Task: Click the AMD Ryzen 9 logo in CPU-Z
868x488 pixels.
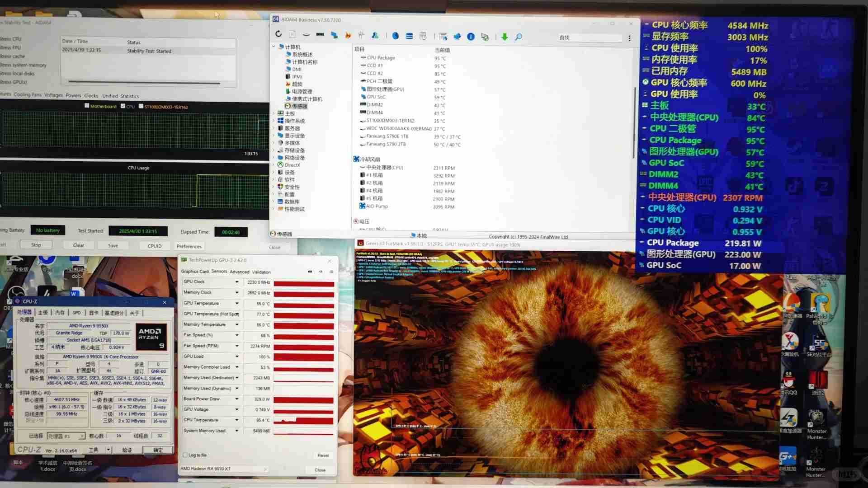Action: [x=151, y=337]
